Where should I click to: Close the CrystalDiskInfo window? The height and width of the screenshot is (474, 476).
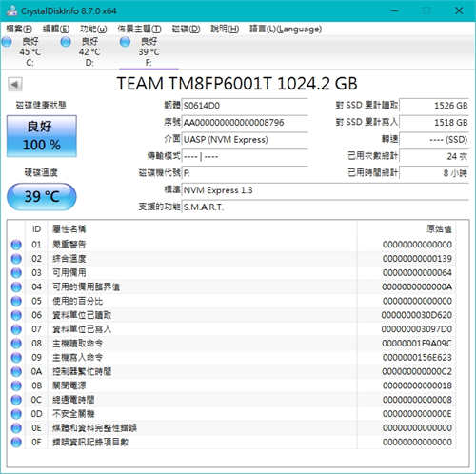point(459,10)
